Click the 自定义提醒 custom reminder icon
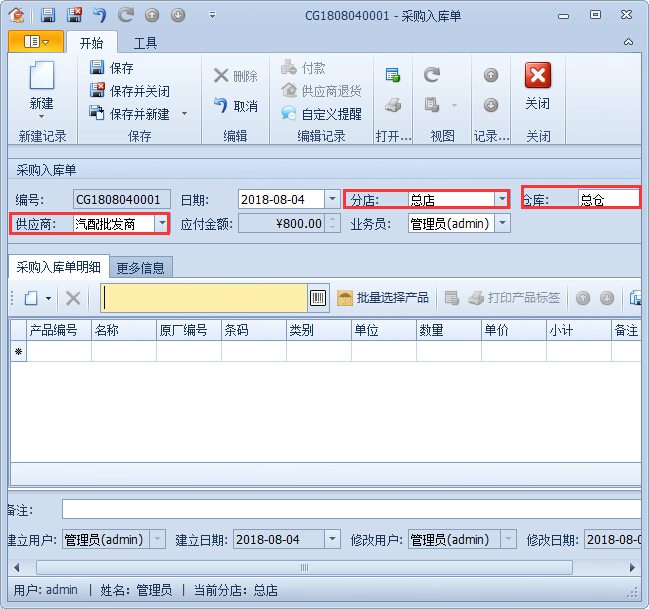This screenshot has height=609, width=649. coord(289,114)
